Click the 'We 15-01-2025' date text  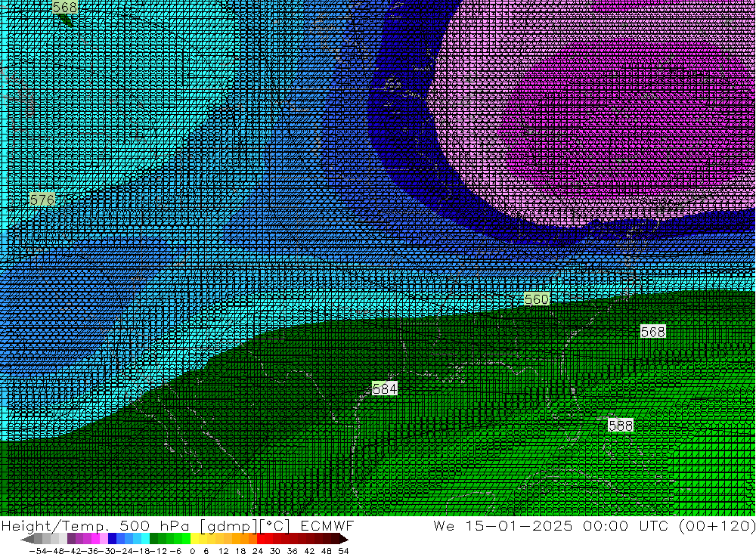point(503,526)
